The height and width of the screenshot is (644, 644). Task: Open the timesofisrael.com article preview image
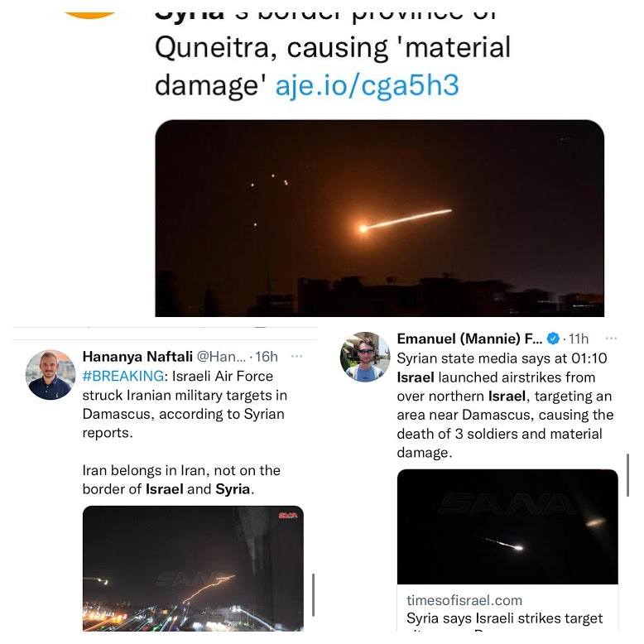[x=507, y=526]
